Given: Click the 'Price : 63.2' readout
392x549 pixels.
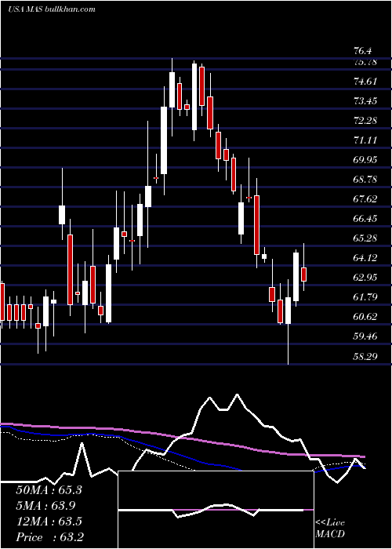Looking at the screenshot, I should click(x=49, y=537).
